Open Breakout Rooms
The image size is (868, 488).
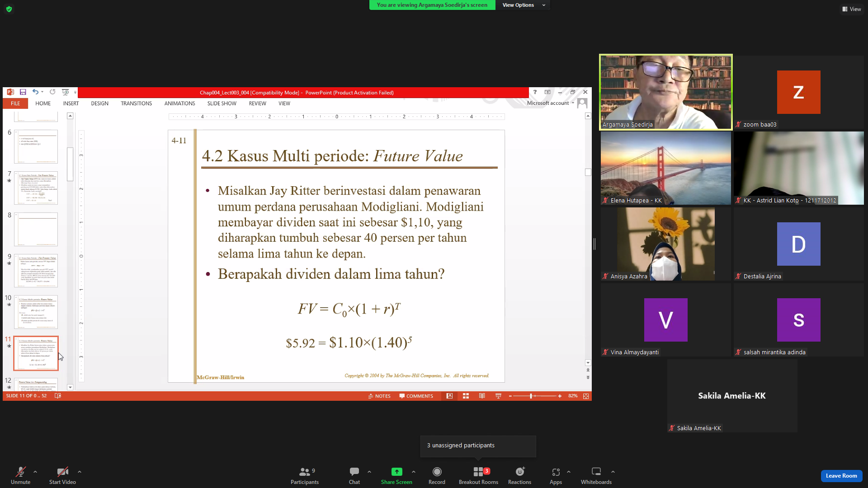click(478, 476)
